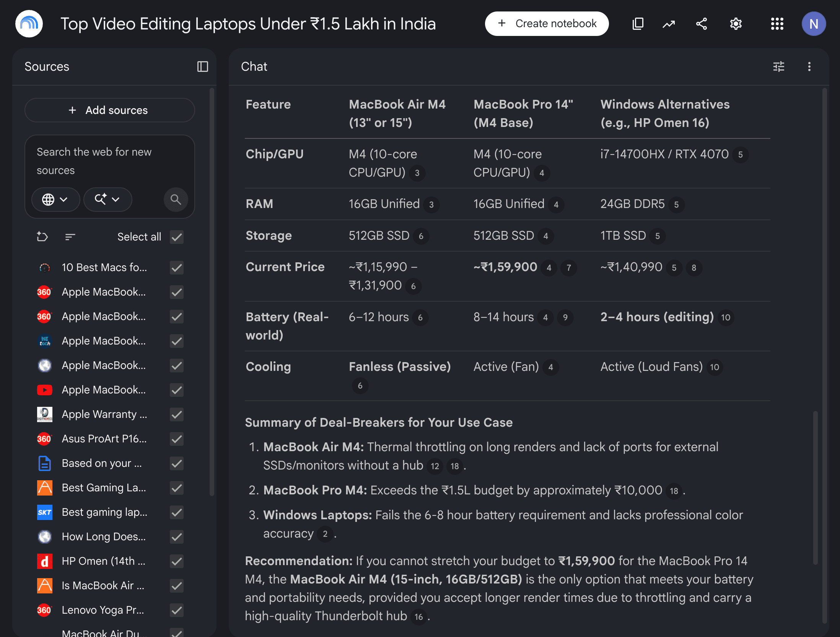The image size is (840, 637).
Task: Open the Lenovo Yoga Pr source
Action: coord(103,610)
